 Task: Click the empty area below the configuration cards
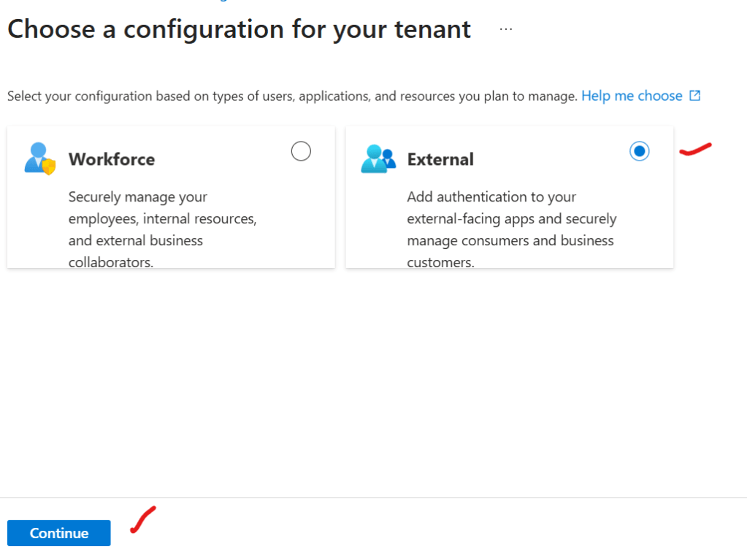point(365,380)
